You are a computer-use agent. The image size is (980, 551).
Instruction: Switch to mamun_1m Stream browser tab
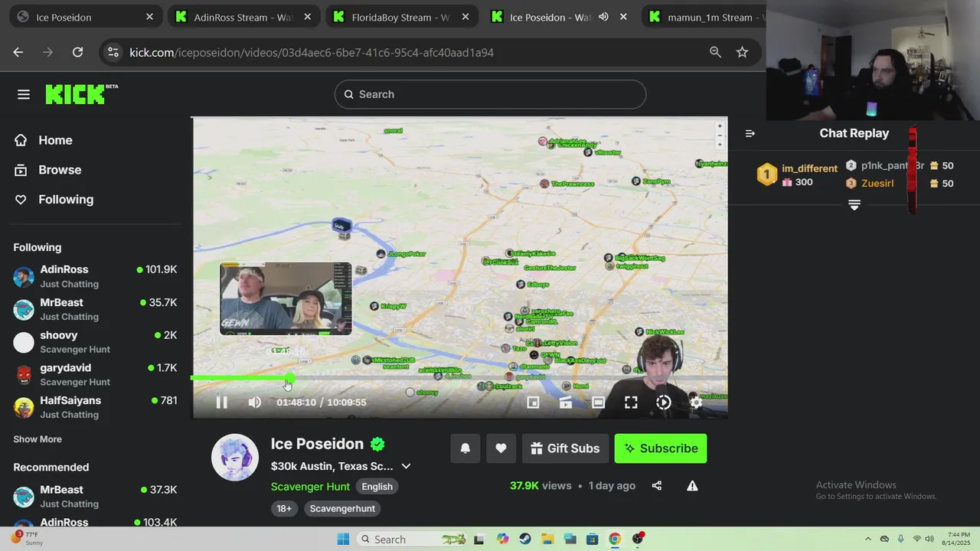click(704, 17)
